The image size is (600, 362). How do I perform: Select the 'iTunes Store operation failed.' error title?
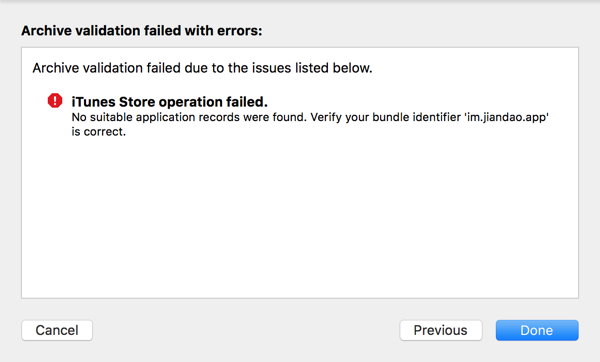(170, 102)
